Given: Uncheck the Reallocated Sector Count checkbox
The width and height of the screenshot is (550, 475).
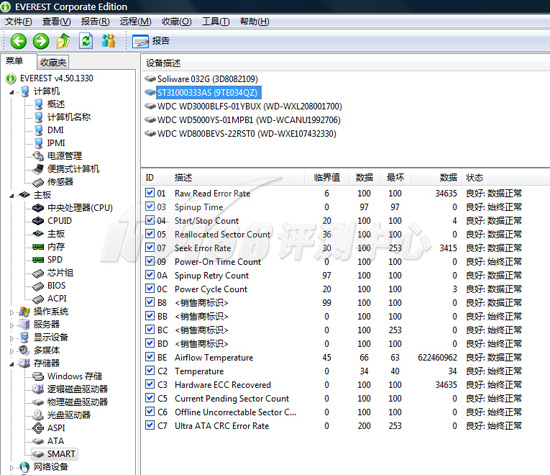Looking at the screenshot, I should pyautogui.click(x=150, y=234).
